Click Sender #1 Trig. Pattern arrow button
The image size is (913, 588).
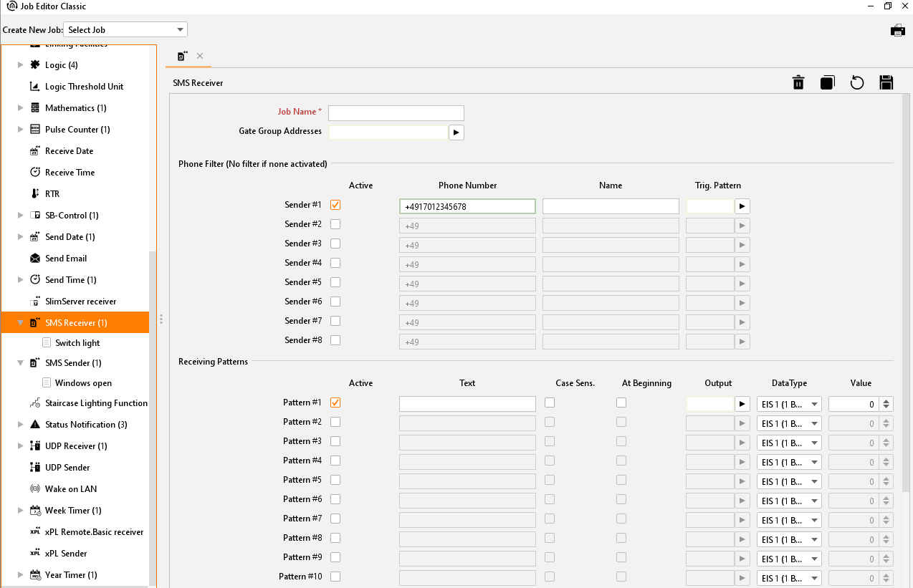(x=742, y=206)
